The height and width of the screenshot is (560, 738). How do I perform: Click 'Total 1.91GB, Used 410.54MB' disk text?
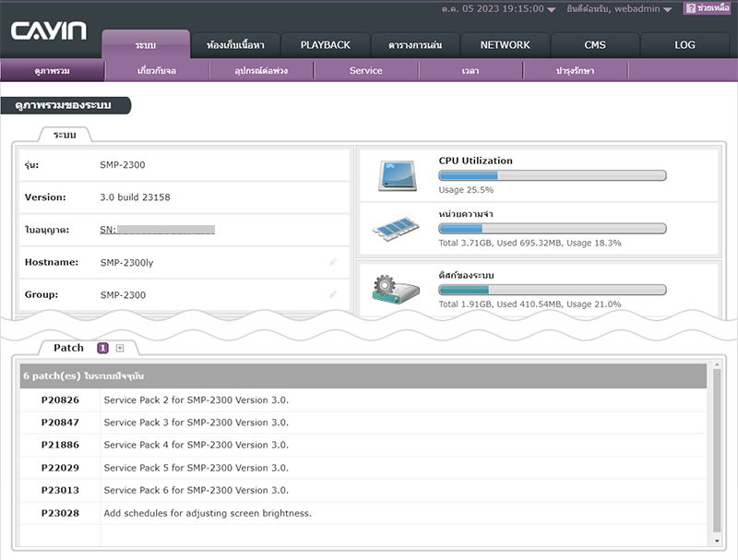coord(530,304)
